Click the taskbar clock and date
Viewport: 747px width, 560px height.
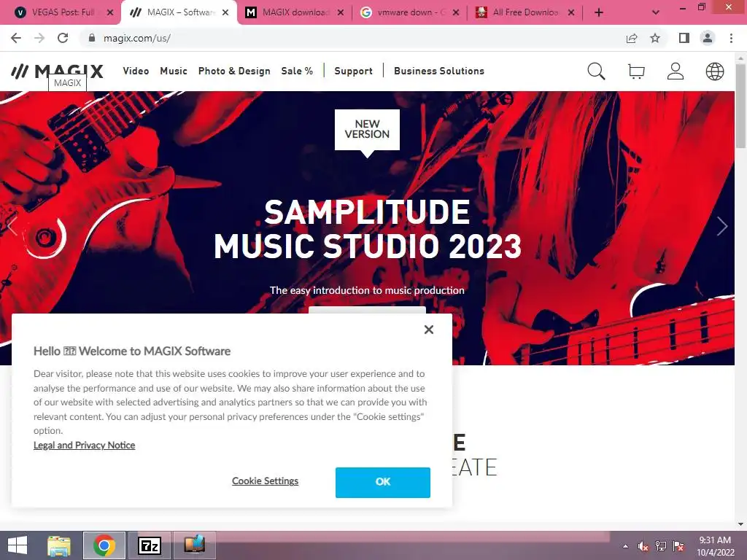coord(715,546)
